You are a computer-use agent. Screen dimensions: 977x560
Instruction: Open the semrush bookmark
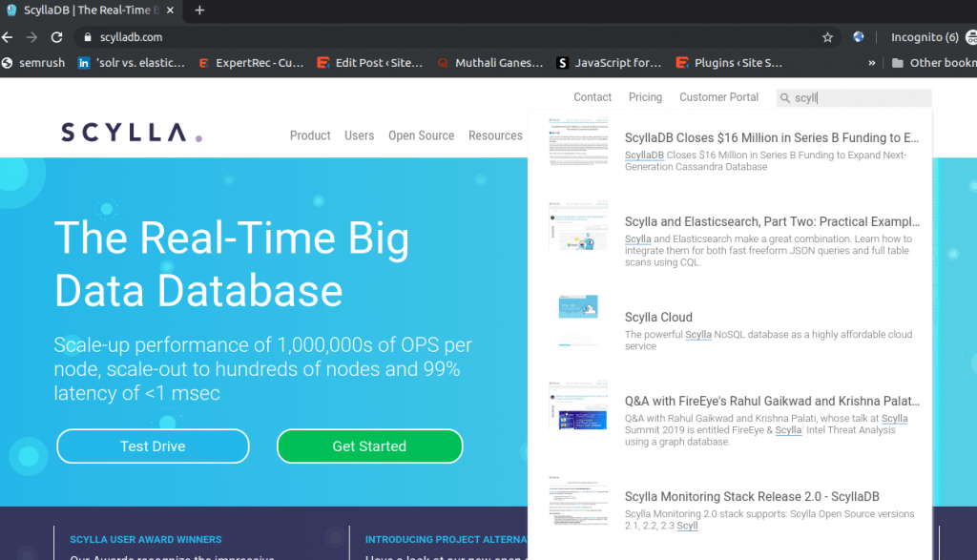[x=34, y=63]
